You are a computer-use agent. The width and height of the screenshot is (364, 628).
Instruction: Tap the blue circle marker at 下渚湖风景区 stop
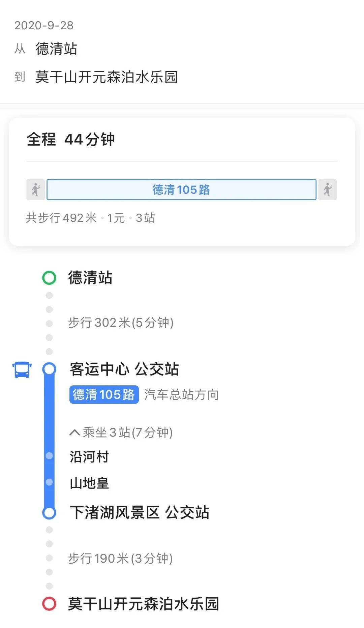pos(49,513)
